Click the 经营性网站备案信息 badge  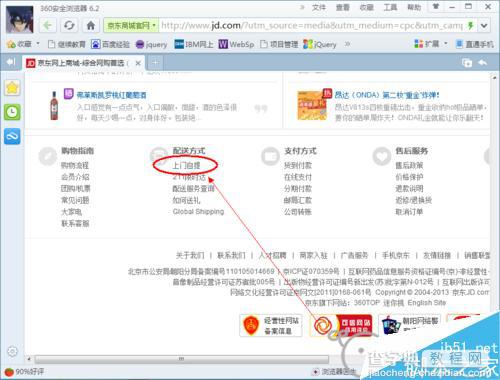pos(271,326)
